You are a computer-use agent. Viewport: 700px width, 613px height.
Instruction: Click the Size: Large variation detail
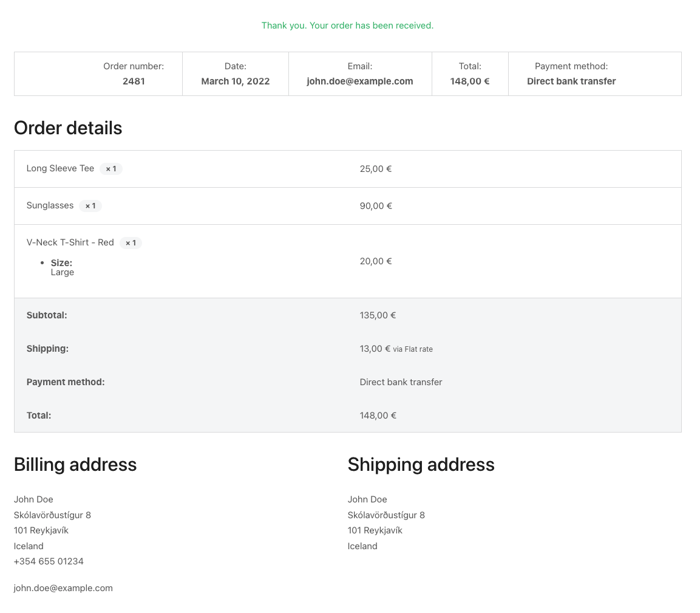[x=62, y=268]
